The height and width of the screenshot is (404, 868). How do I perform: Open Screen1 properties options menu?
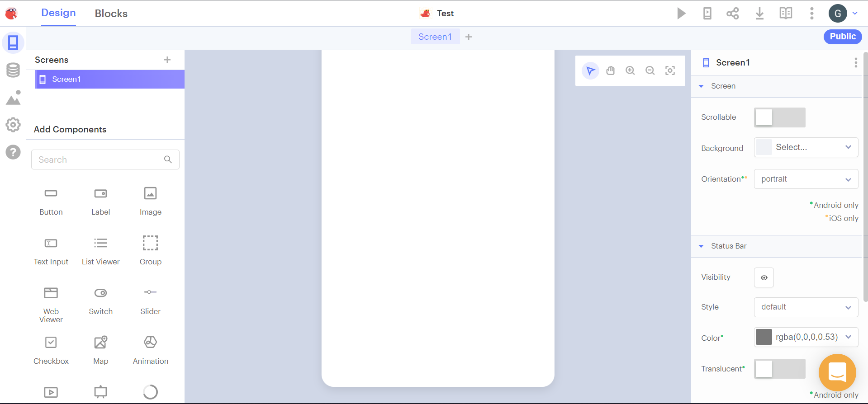pos(856,63)
